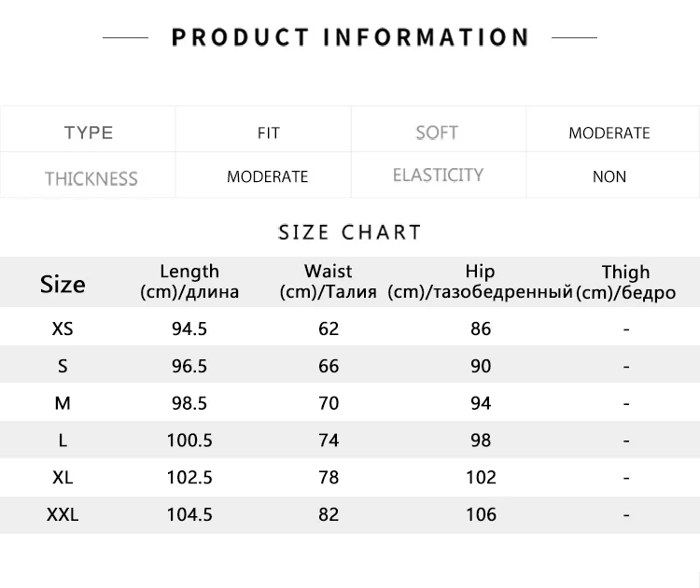700x588 pixels.
Task: Click the Waist (cm) column header
Action: tap(329, 282)
